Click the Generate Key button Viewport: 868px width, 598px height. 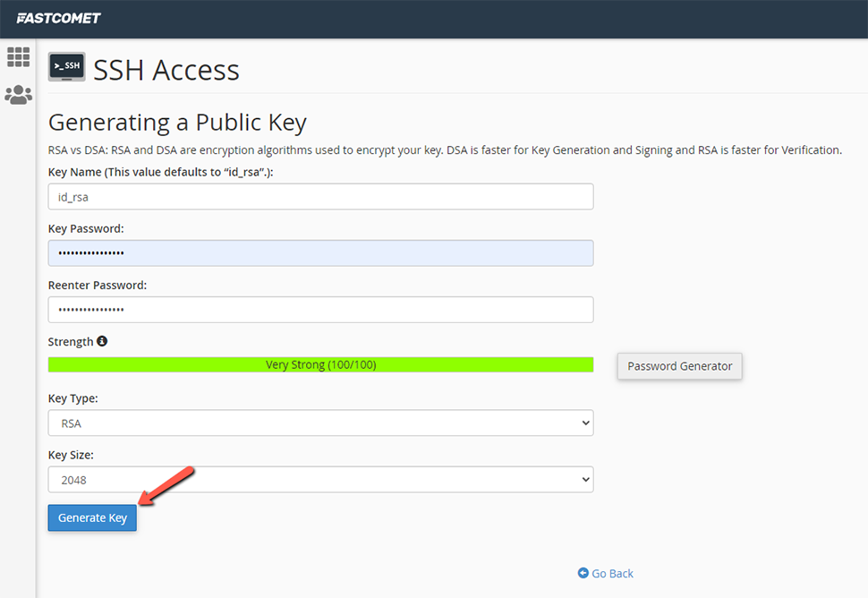(92, 517)
